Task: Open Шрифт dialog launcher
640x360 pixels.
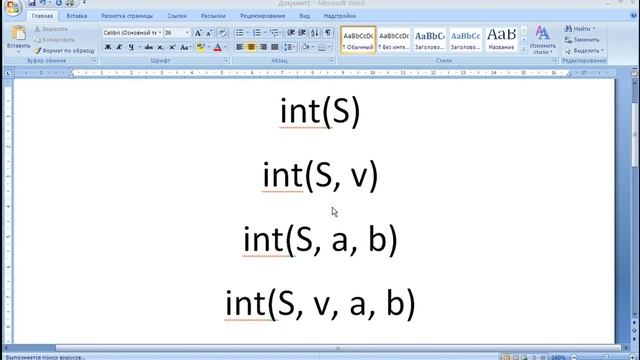Action: pyautogui.click(x=226, y=60)
